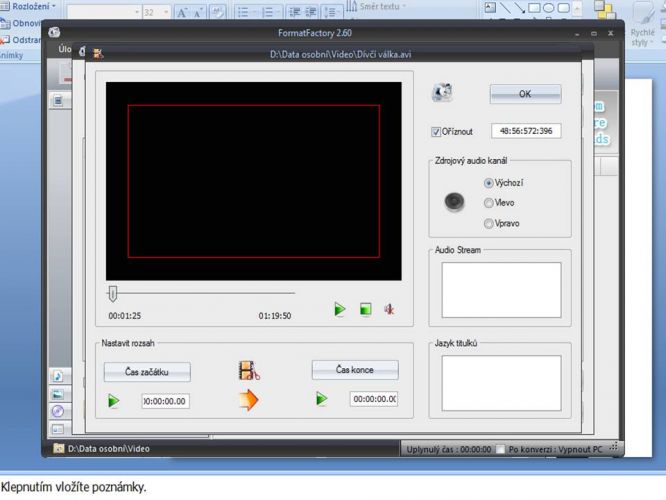Click output folder icon in status bar

pos(59,448)
